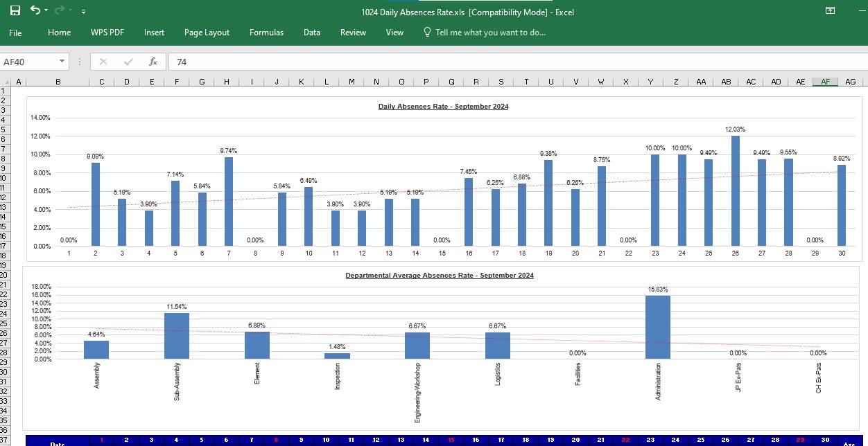868x446 pixels.
Task: Open Customize Quick Access Toolbar dropdown
Action: [83, 12]
